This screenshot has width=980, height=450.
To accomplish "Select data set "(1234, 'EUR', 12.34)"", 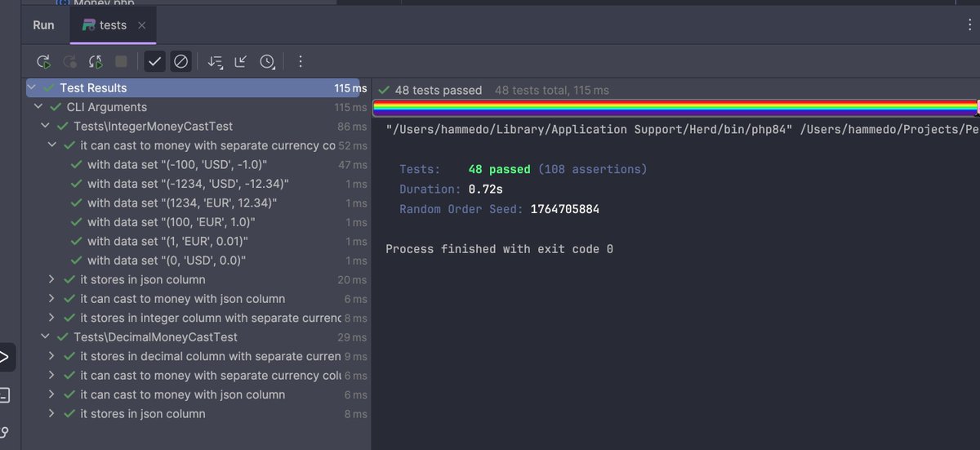I will coord(182,203).
